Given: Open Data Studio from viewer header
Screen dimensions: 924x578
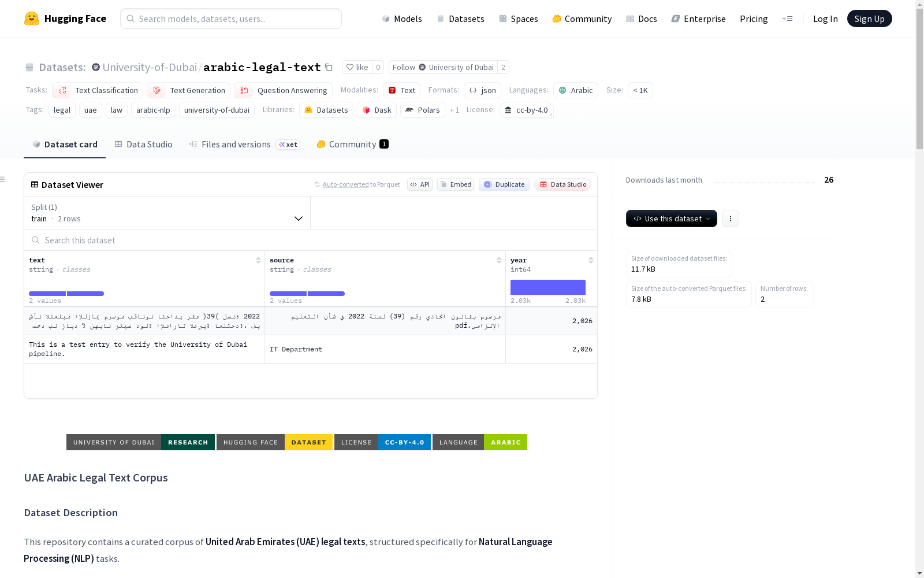Looking at the screenshot, I should (x=562, y=184).
